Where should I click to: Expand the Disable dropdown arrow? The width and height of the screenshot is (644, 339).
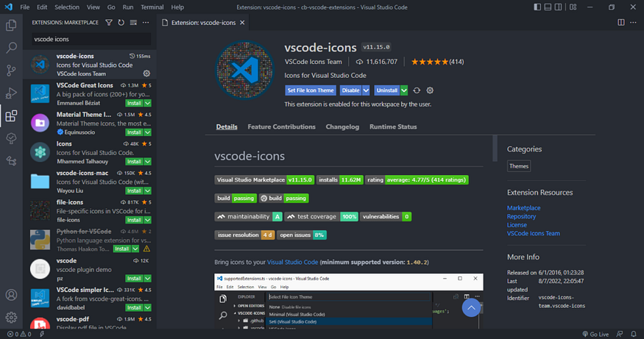[366, 90]
